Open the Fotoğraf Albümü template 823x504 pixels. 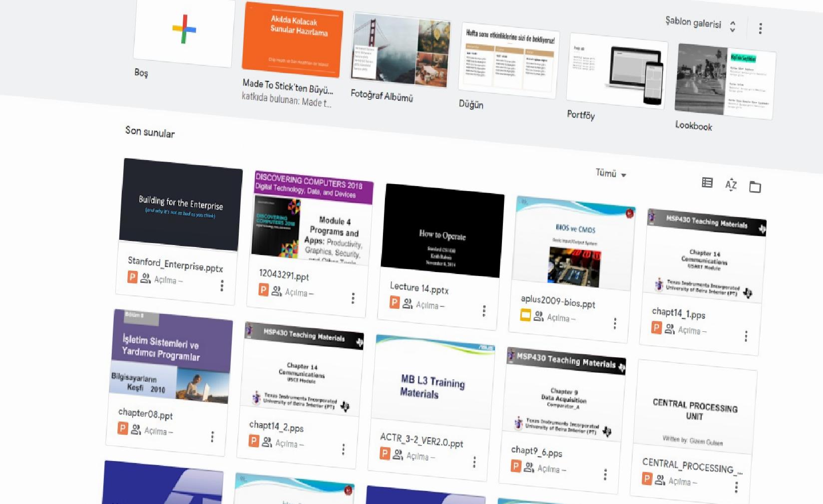coord(402,50)
